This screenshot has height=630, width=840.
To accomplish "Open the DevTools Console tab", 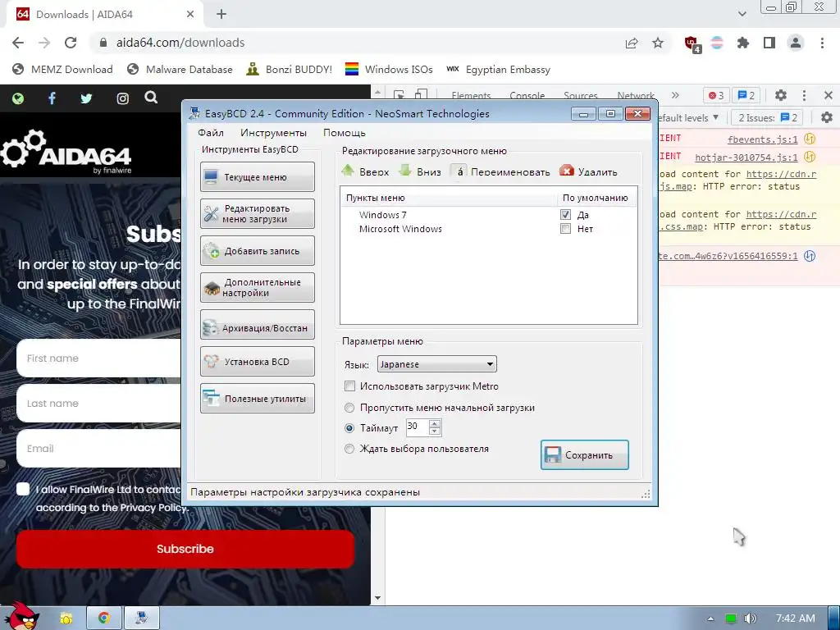I will [527, 95].
